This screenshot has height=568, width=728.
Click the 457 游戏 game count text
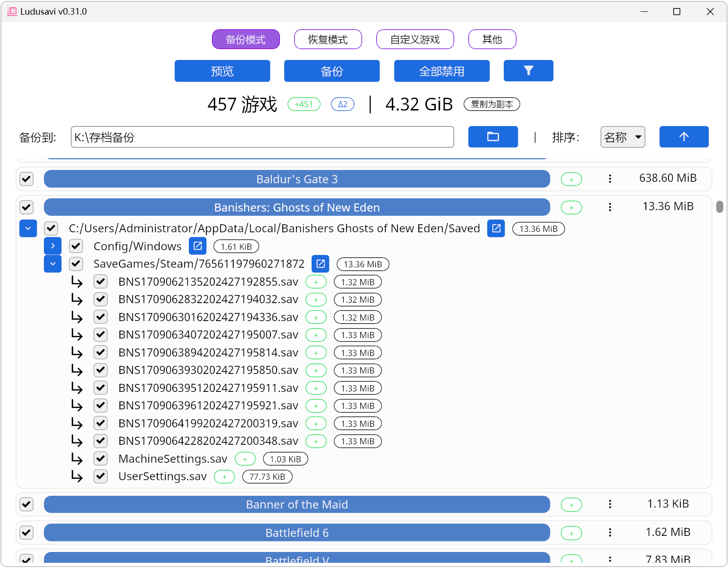tap(242, 104)
